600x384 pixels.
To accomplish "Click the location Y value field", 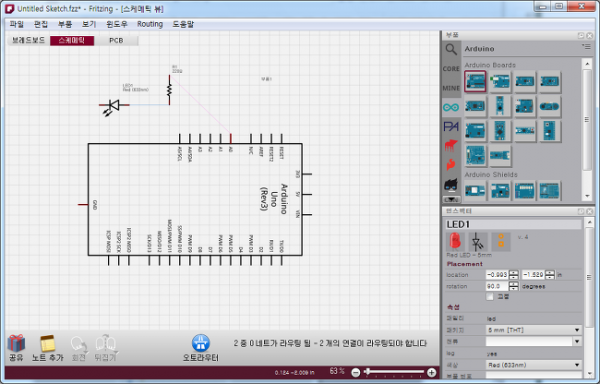I will (x=533, y=275).
